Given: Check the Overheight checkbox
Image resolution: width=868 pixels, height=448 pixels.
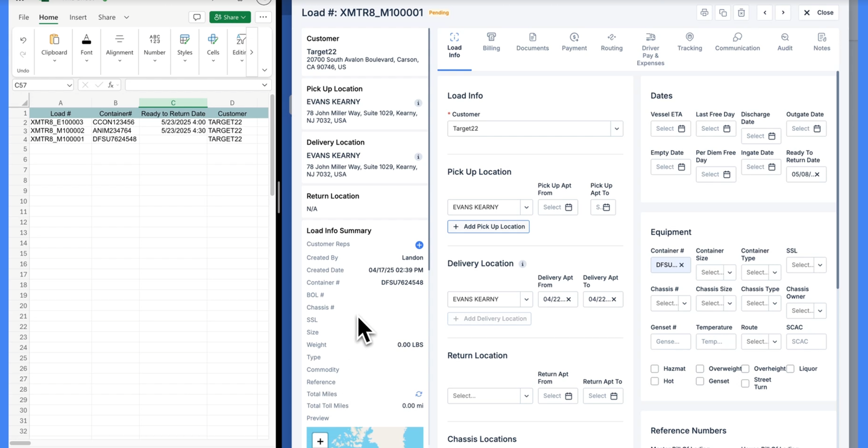Looking at the screenshot, I should point(745,368).
